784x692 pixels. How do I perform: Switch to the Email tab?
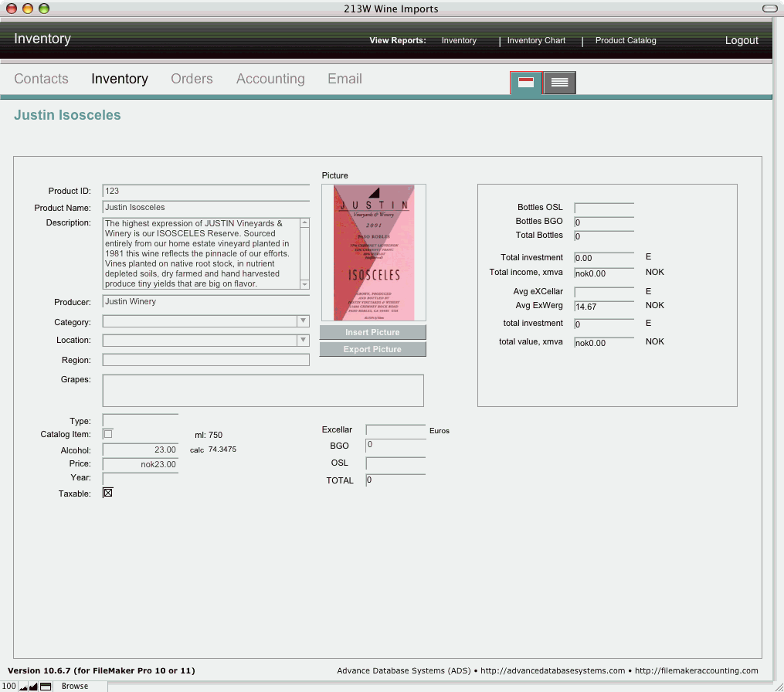point(344,79)
